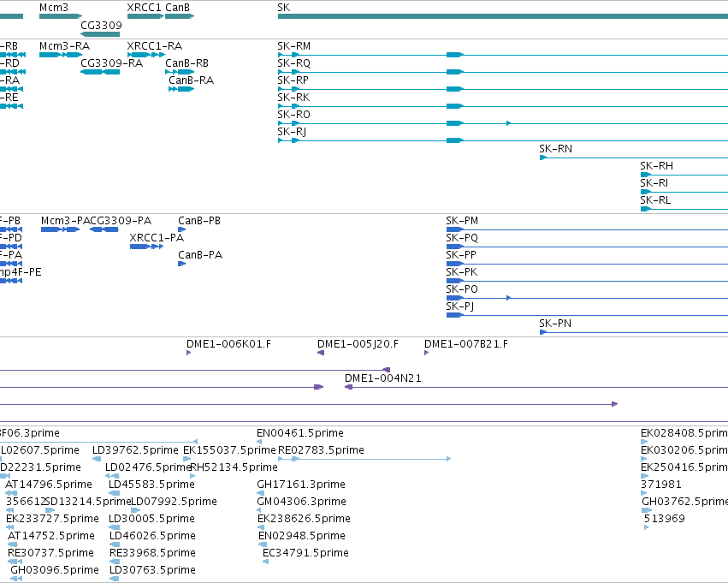Select transcript Mcm3-RA
The height and width of the screenshot is (583, 728).
[x=61, y=55]
